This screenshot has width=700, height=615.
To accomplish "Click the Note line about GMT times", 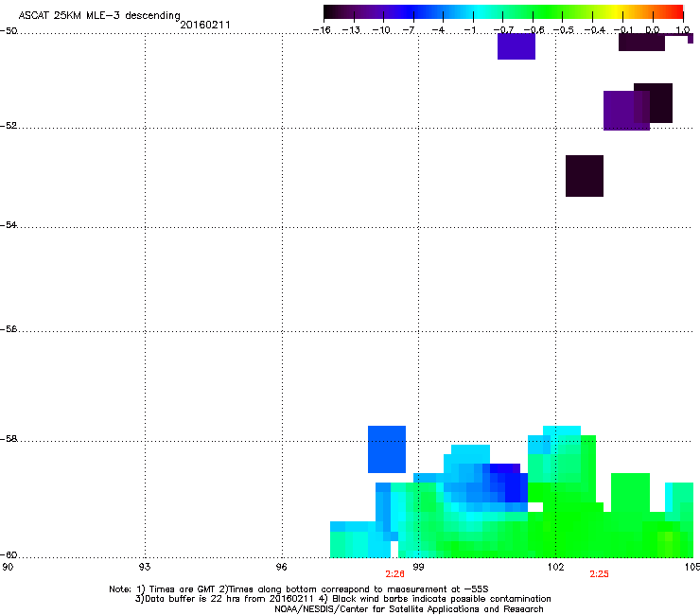I will pyautogui.click(x=299, y=589).
